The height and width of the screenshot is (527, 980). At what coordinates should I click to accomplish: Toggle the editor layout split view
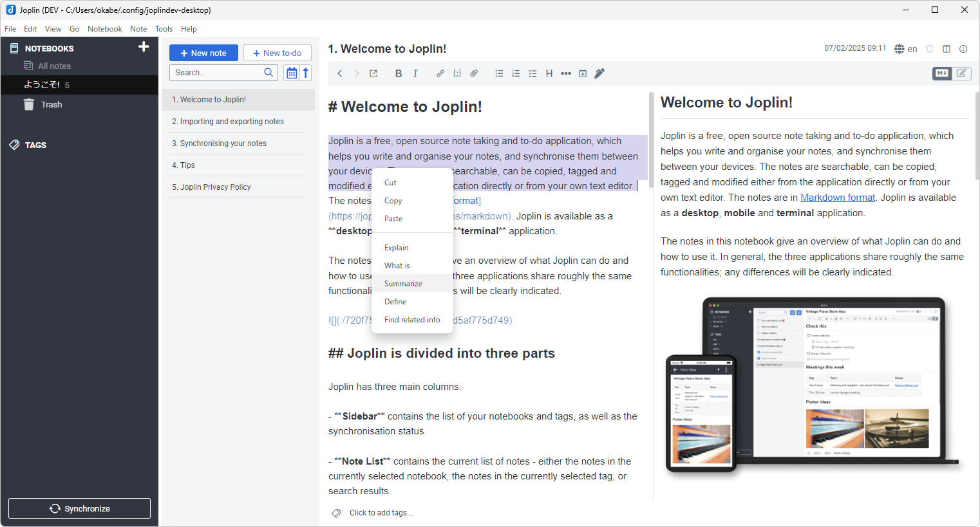click(x=947, y=49)
